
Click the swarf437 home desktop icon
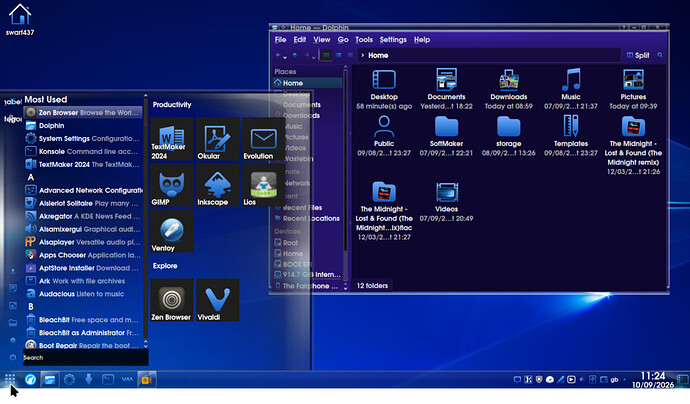(20, 19)
